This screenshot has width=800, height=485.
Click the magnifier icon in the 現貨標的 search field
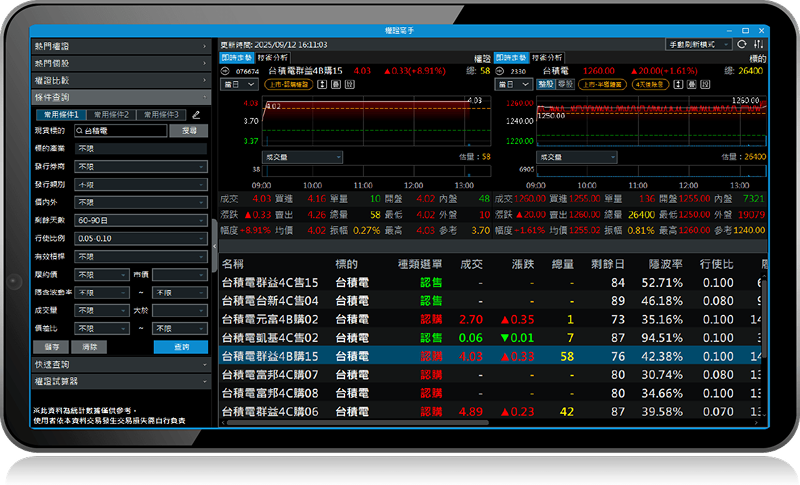[80, 131]
